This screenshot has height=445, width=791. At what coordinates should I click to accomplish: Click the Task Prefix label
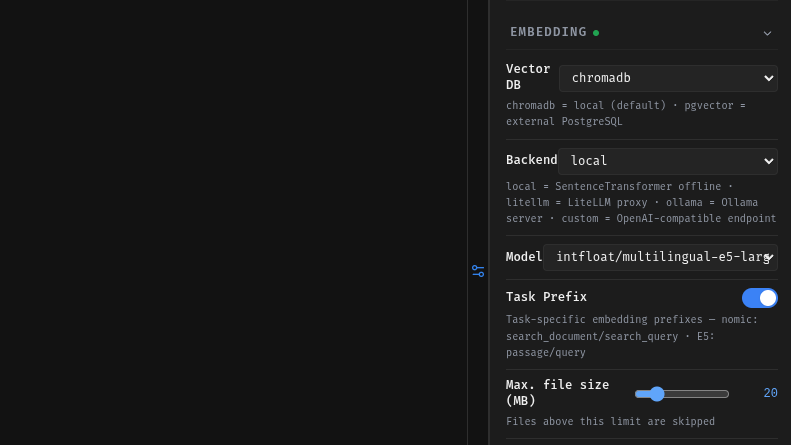(546, 297)
